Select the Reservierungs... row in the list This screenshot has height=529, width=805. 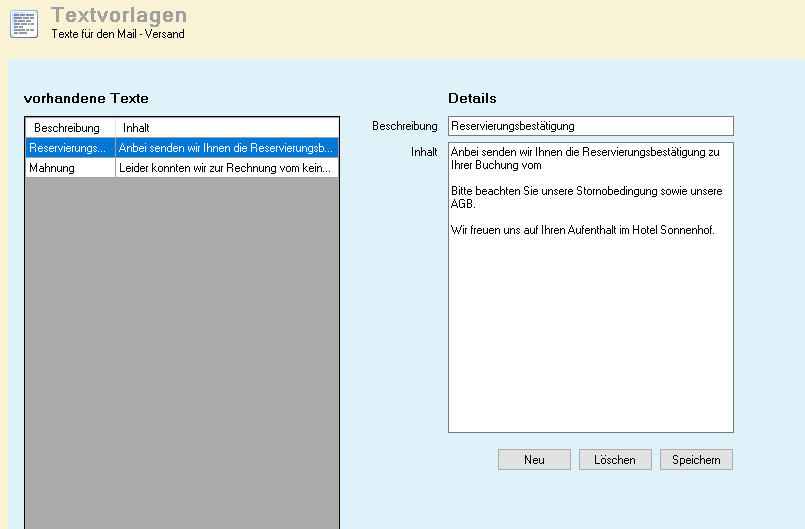coord(68,148)
